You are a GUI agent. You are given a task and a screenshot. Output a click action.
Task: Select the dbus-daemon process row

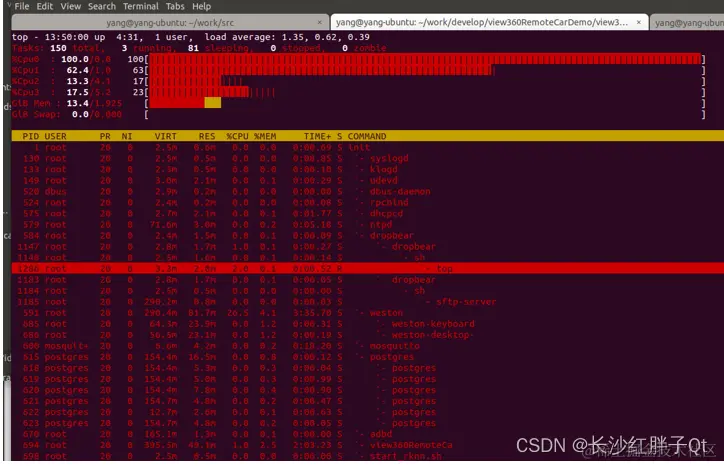(368, 192)
